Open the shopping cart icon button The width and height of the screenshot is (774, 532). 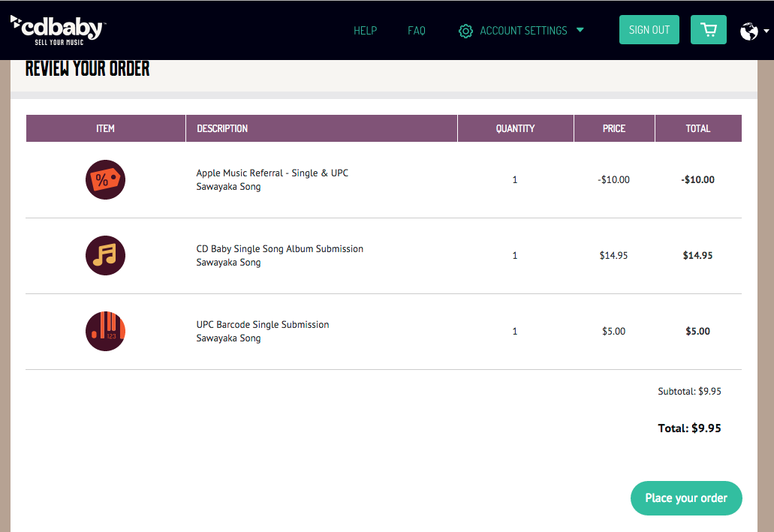(x=709, y=29)
